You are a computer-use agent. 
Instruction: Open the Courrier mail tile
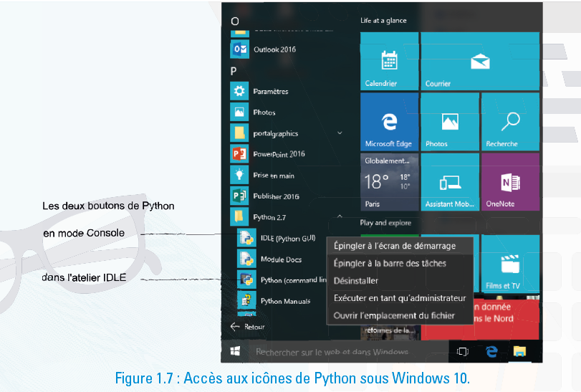(480, 61)
